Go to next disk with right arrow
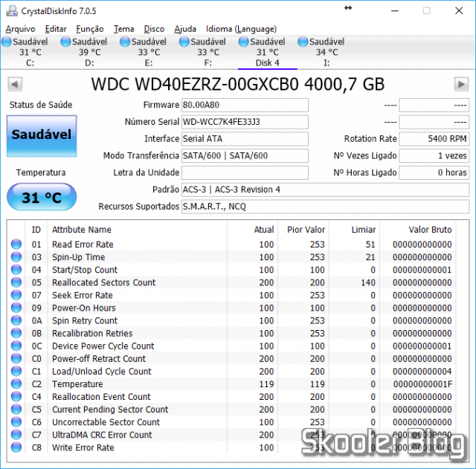Screen dimensions: 476x469 coord(461,84)
